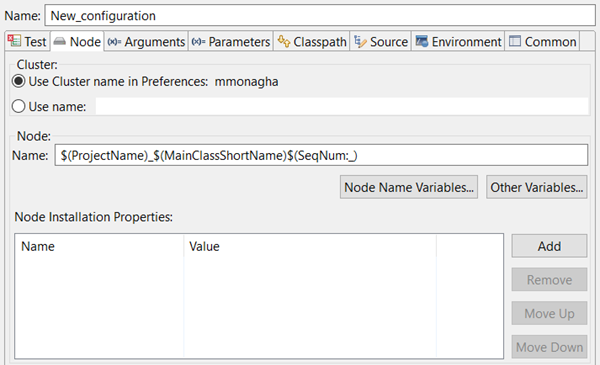Click the Source tab icon
The image size is (600, 365).
(x=360, y=41)
